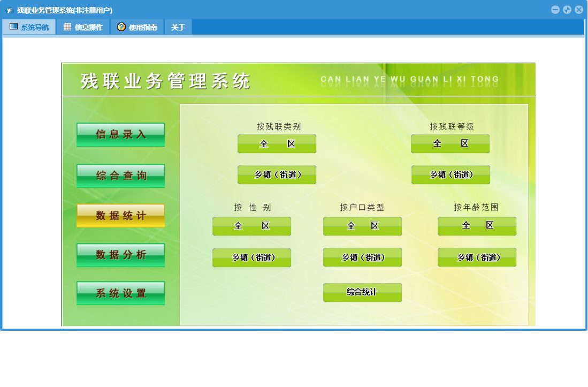Click the app icon in the title bar

[10, 10]
